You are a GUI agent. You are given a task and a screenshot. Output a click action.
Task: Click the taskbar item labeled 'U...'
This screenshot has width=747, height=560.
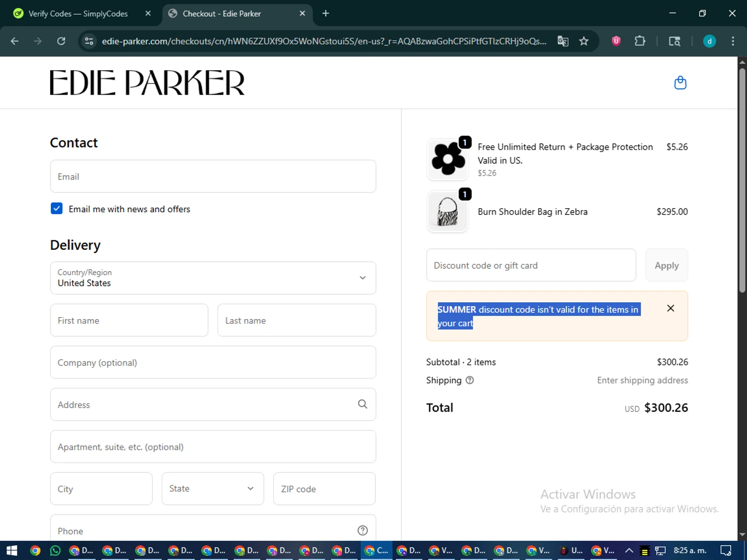571,551
